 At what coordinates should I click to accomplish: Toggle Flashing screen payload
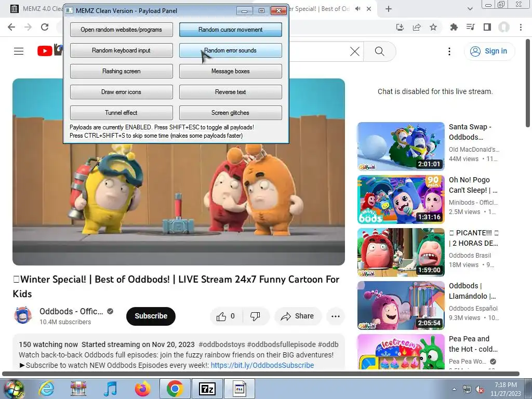(121, 71)
